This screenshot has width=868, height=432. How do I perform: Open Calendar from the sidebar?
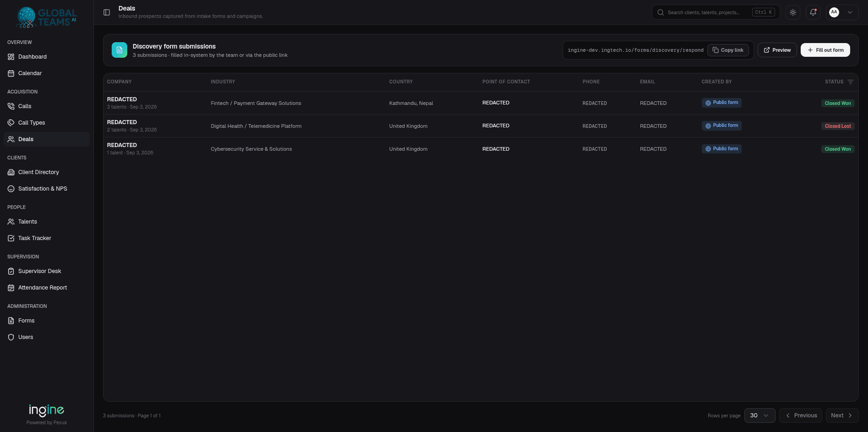pyautogui.click(x=46, y=73)
